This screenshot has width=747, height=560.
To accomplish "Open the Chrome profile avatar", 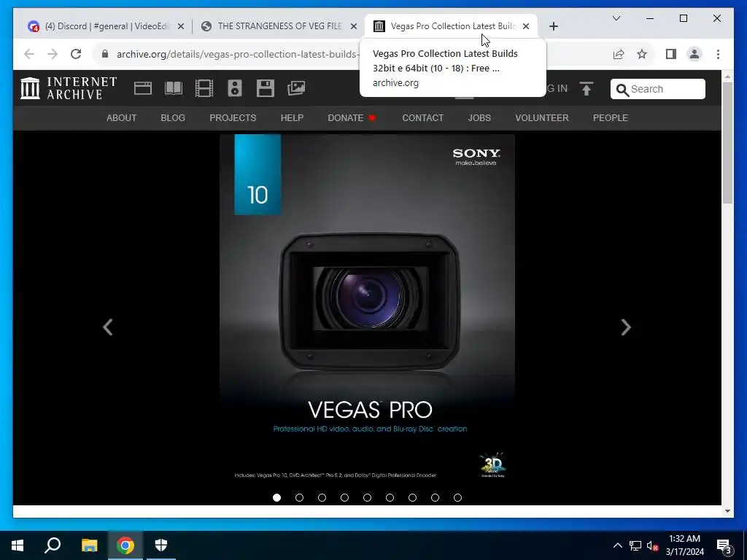I will [694, 54].
